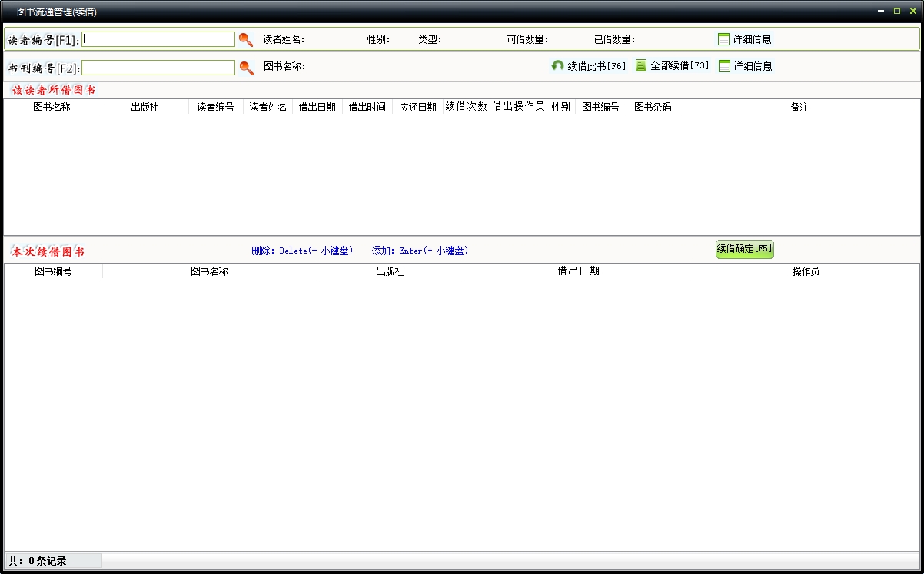Viewport: 924px width, 574px height.
Task: Click the 读者姓名 column header
Action: pos(268,108)
